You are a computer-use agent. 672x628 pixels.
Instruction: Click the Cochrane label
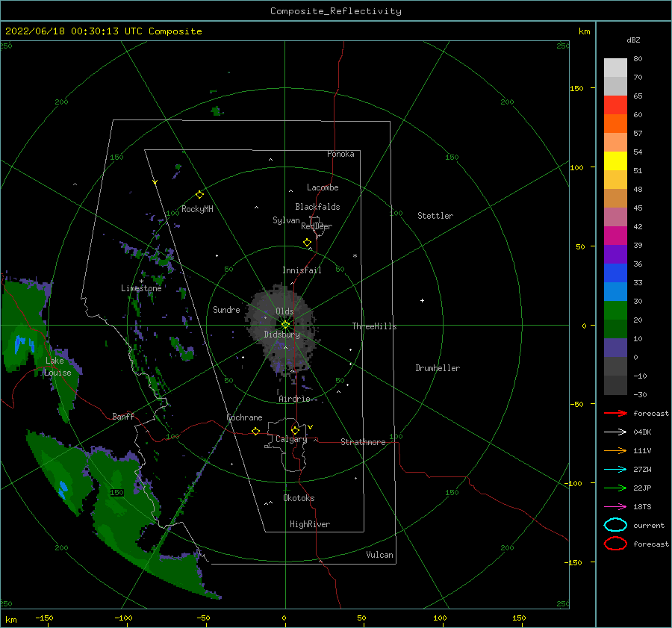244,417
